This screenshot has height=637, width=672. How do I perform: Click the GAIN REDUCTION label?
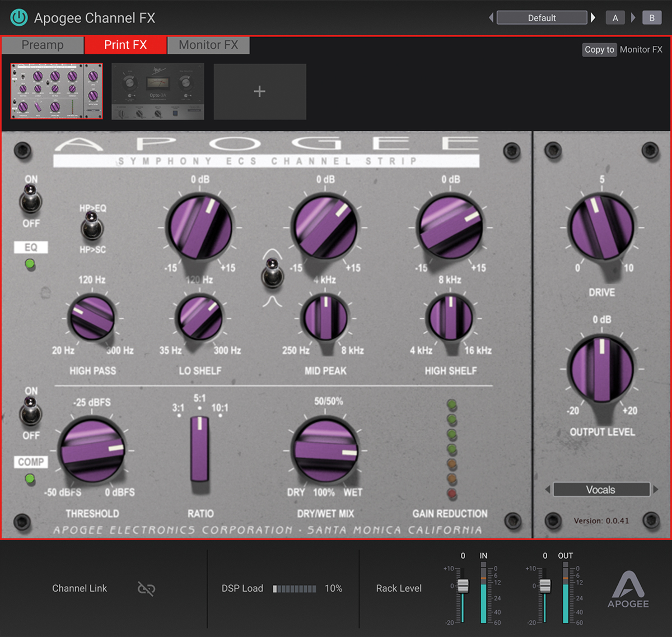[x=450, y=513]
